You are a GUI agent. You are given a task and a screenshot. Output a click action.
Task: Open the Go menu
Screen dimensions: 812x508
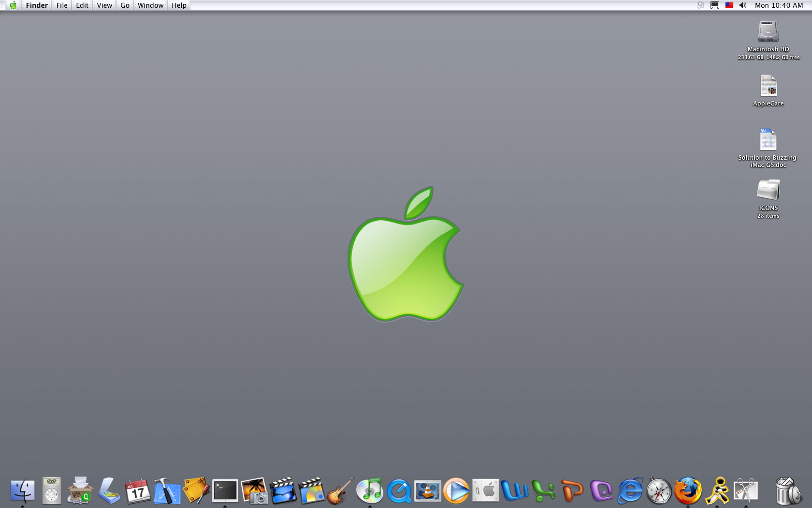coord(125,5)
